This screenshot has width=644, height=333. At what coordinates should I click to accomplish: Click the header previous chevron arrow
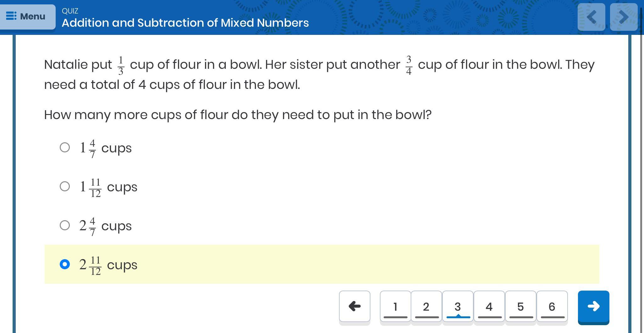pos(591,17)
